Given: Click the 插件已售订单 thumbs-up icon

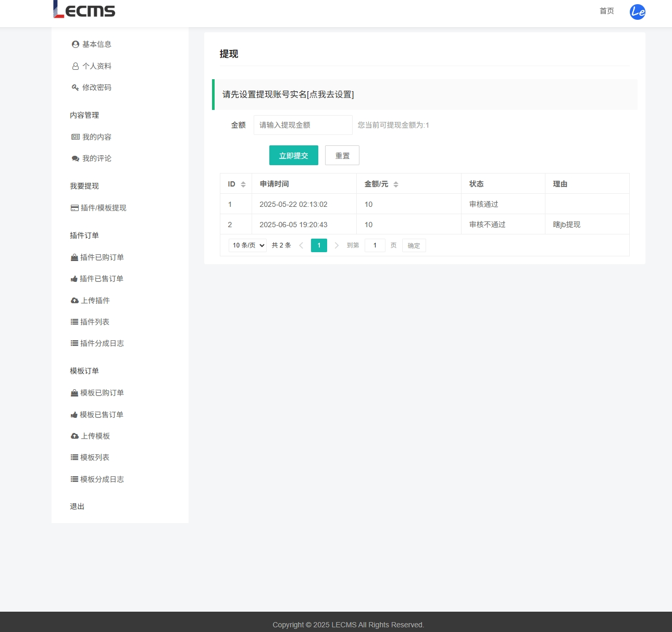Looking at the screenshot, I should (74, 279).
